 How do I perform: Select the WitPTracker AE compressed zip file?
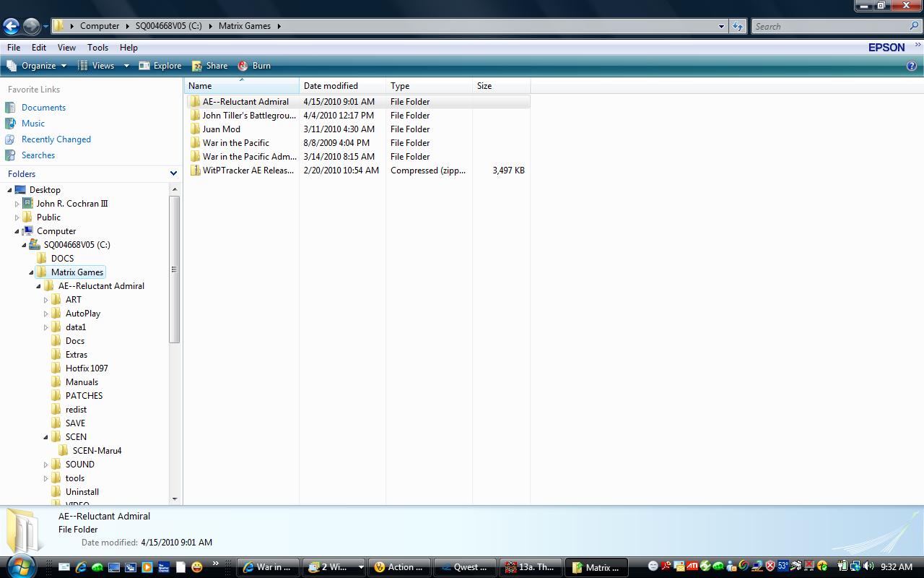point(359,171)
